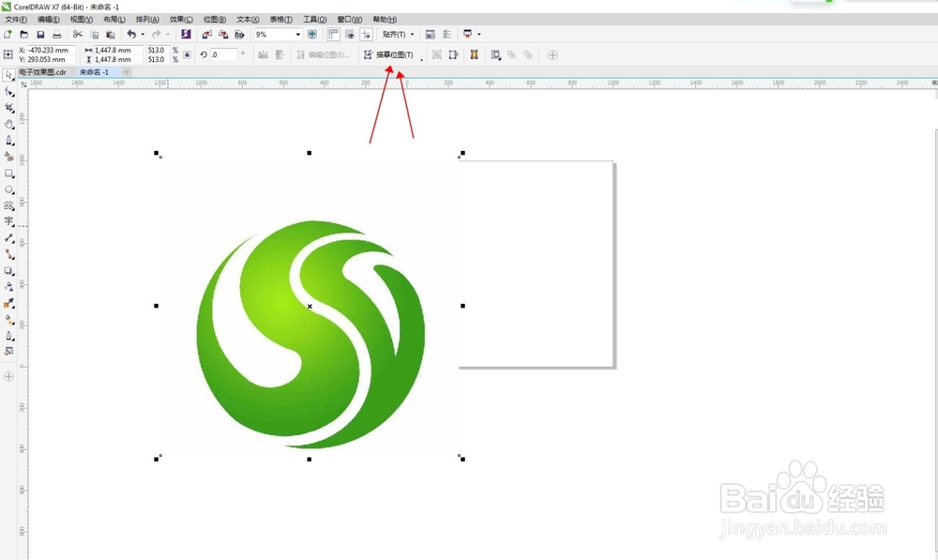Screen dimensions: 938x560
Task: Select the Freehand pen tool
Action: click(8, 140)
